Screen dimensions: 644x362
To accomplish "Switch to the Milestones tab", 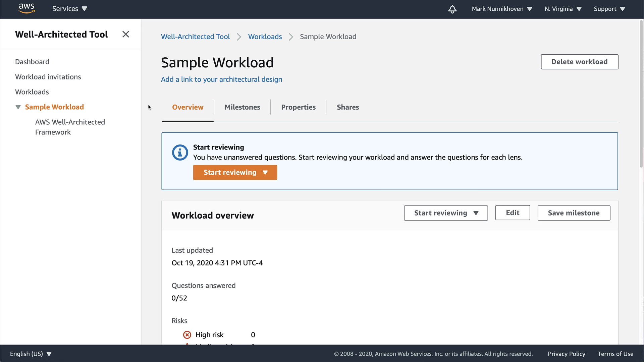I will [x=242, y=107].
